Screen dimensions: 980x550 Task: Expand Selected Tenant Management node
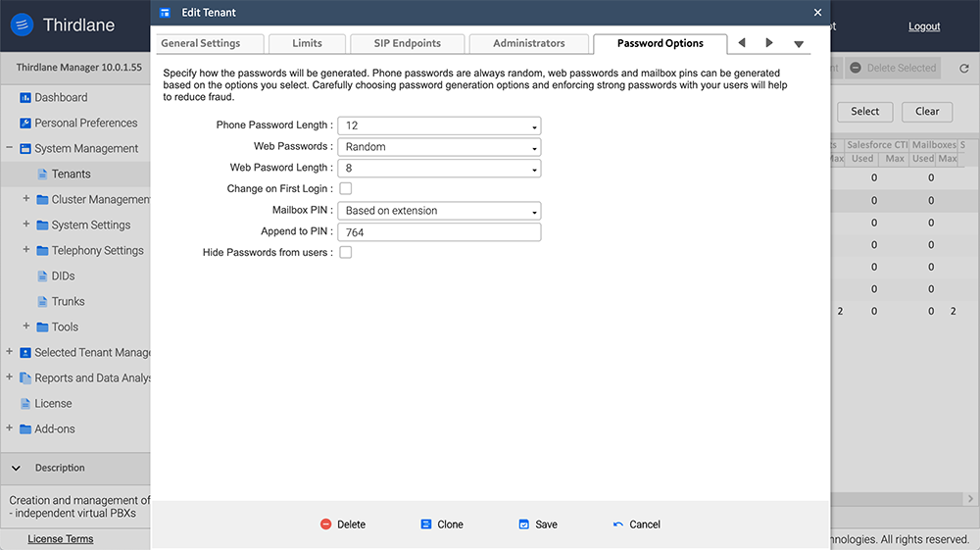tap(10, 352)
